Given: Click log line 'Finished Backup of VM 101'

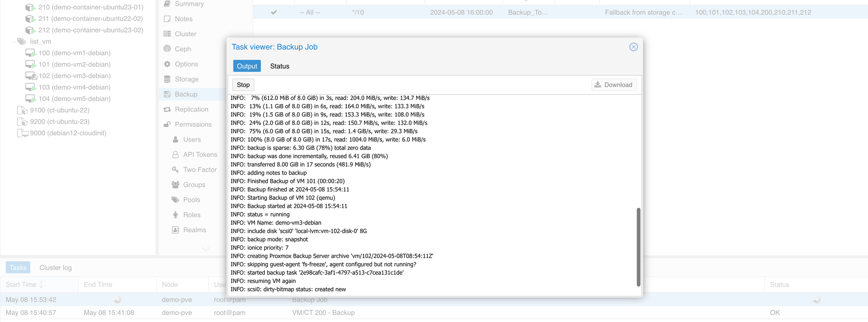Looking at the screenshot, I should pyautogui.click(x=288, y=181).
